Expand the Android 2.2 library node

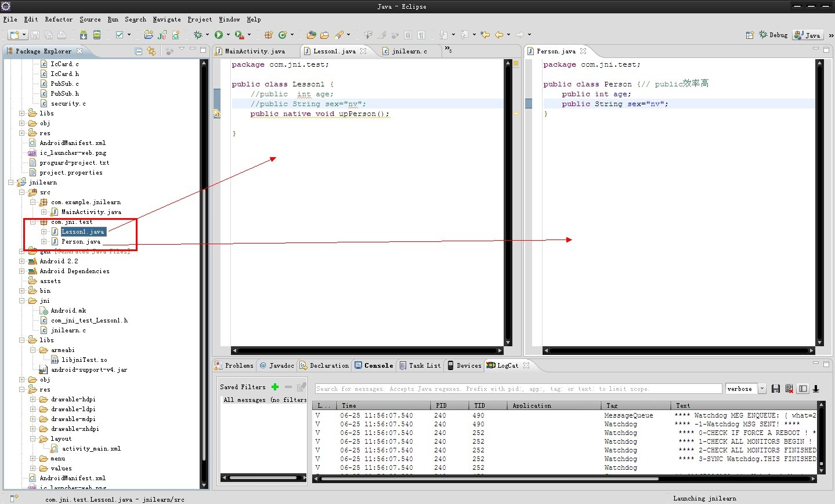(22, 261)
